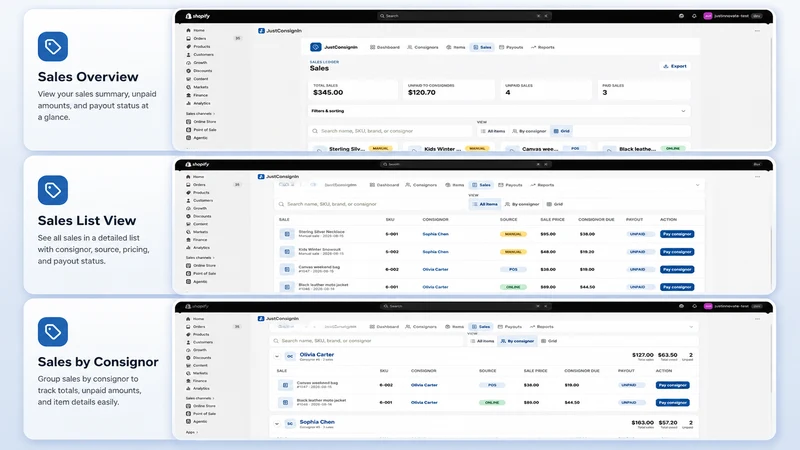Click the Kids Winter Snowsuit row icon in list view
The image size is (800, 450).
point(287,252)
